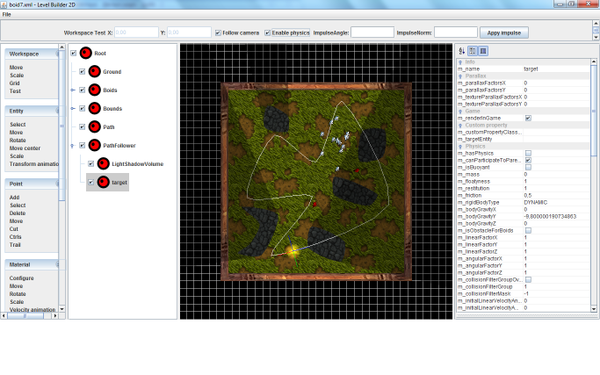
Task: Toggle the categorized view icon in properties toolbar
Action: click(473, 51)
